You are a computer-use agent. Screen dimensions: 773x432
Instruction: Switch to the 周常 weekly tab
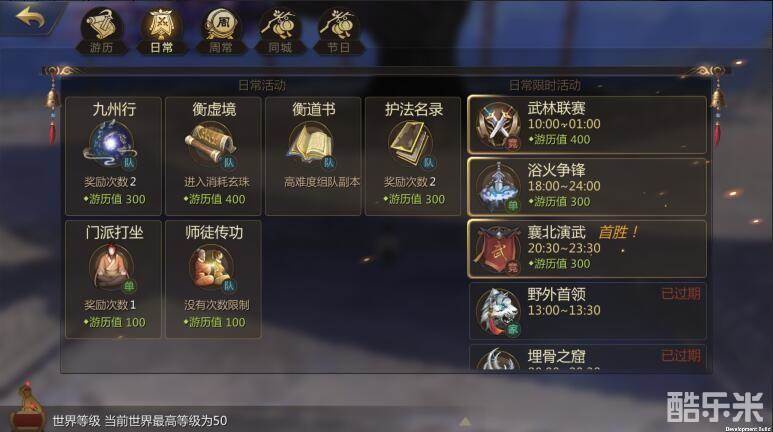(x=220, y=30)
